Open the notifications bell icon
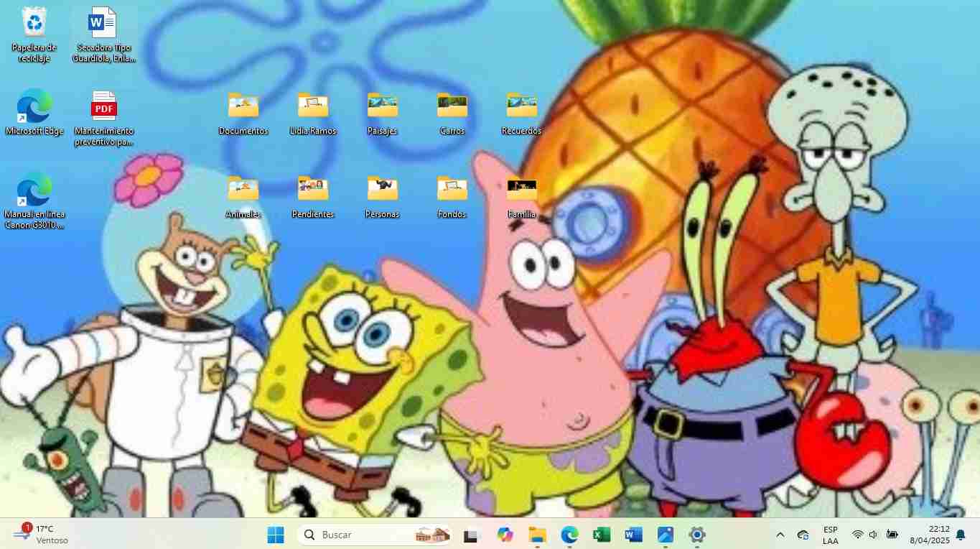Viewport: 980px width, 549px height. 961,535
